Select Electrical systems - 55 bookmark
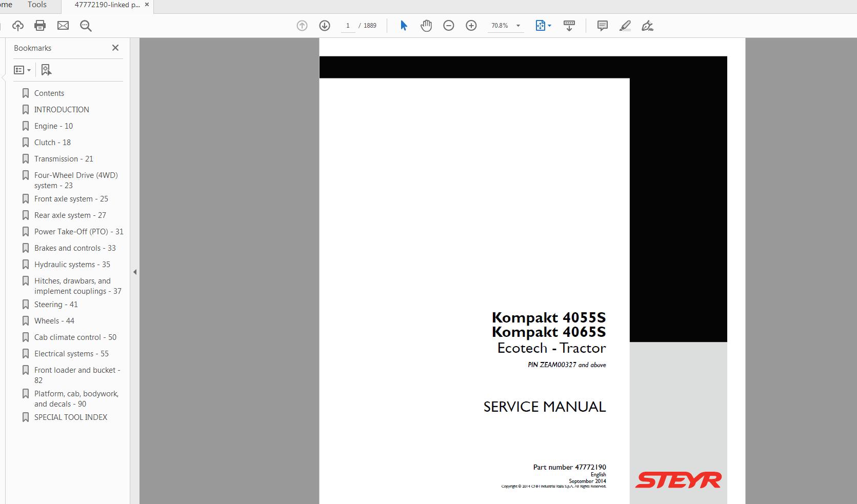The width and height of the screenshot is (857, 504). click(x=71, y=354)
